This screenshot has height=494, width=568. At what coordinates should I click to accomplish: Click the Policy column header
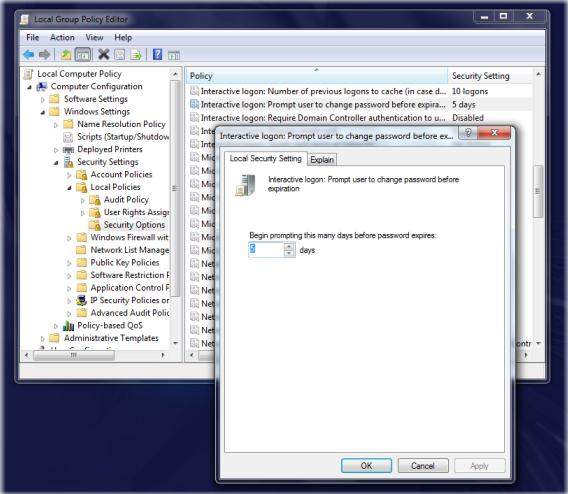click(317, 76)
